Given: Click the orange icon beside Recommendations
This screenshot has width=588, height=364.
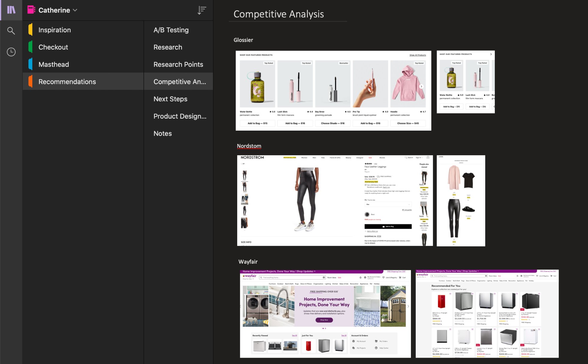Looking at the screenshot, I should point(30,81).
